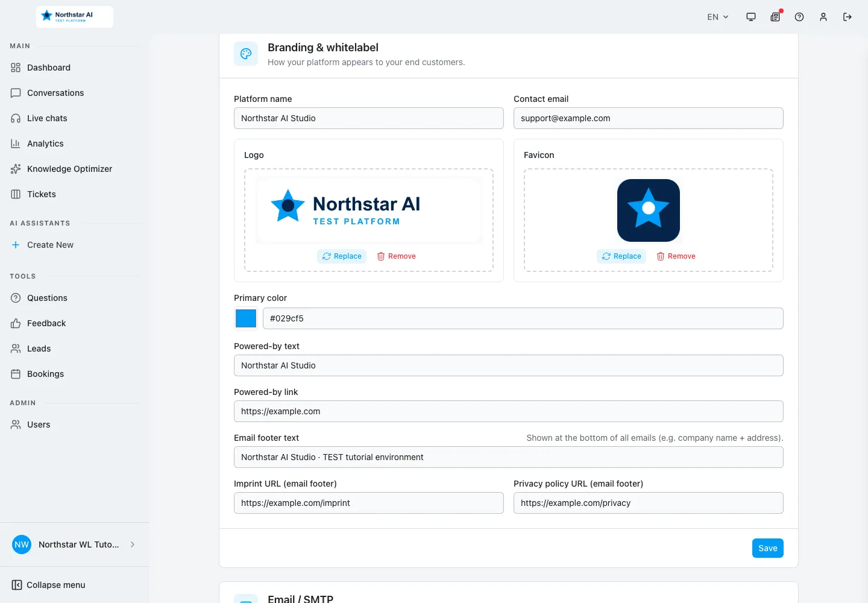Click the Analytics bar chart icon
This screenshot has height=603, width=868.
point(16,144)
